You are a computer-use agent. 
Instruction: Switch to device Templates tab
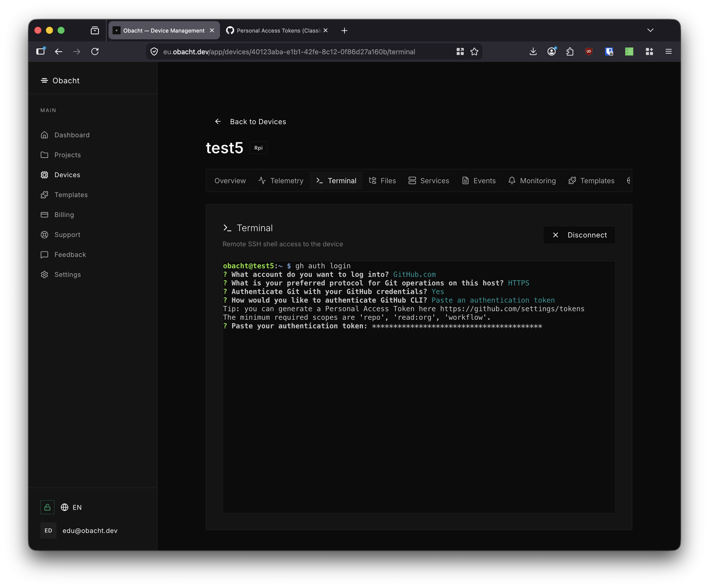(591, 181)
